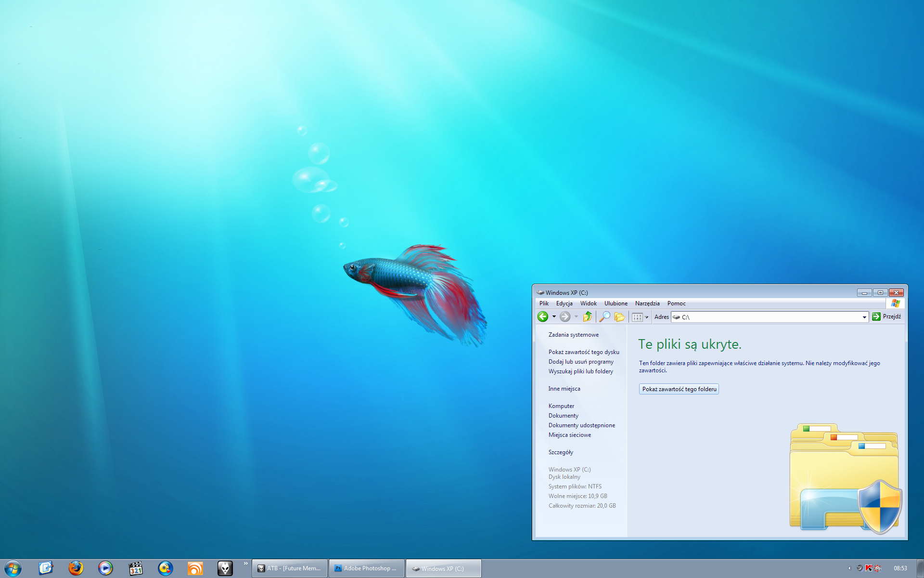Open the Narzędzia menu
Image resolution: width=924 pixels, height=578 pixels.
click(647, 303)
